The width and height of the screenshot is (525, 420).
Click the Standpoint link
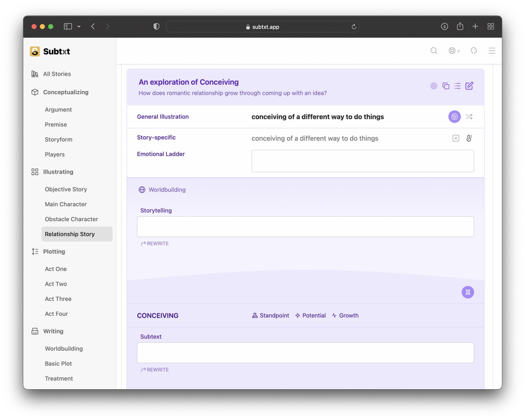(271, 315)
